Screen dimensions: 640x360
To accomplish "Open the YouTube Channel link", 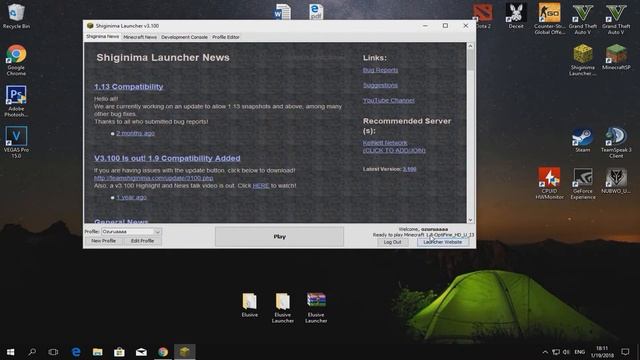I will (x=389, y=100).
